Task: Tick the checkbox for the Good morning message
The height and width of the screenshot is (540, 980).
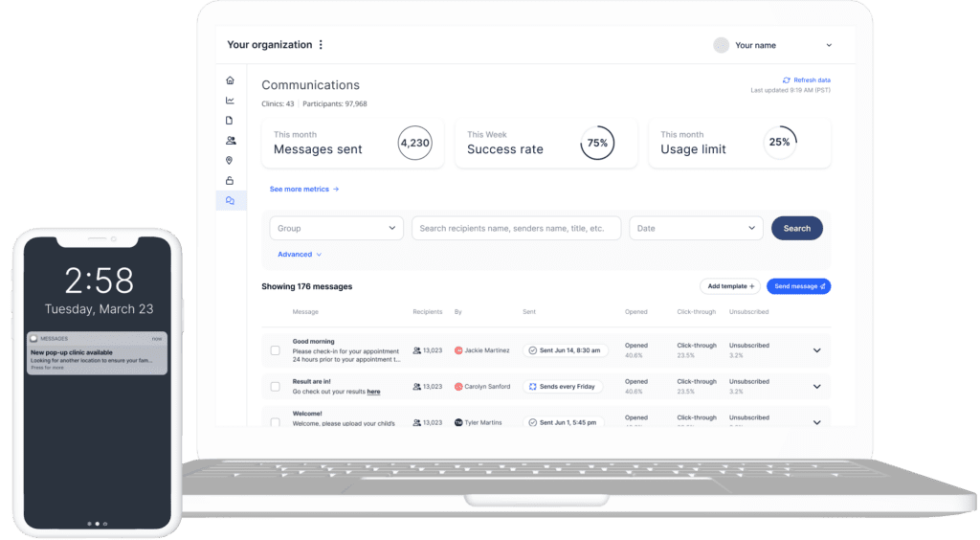Action: (275, 350)
